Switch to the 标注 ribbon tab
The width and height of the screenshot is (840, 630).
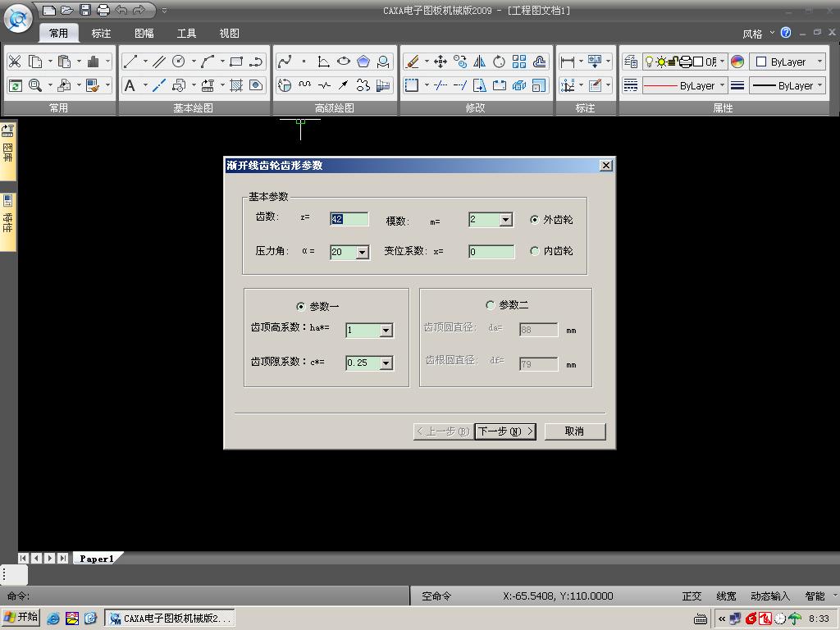pos(101,33)
